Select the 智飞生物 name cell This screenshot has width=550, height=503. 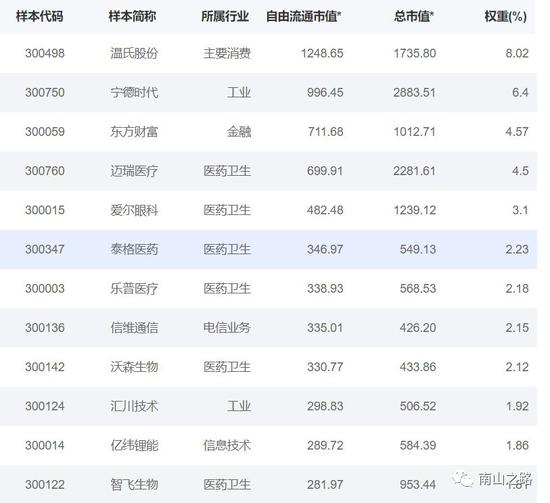point(134,485)
